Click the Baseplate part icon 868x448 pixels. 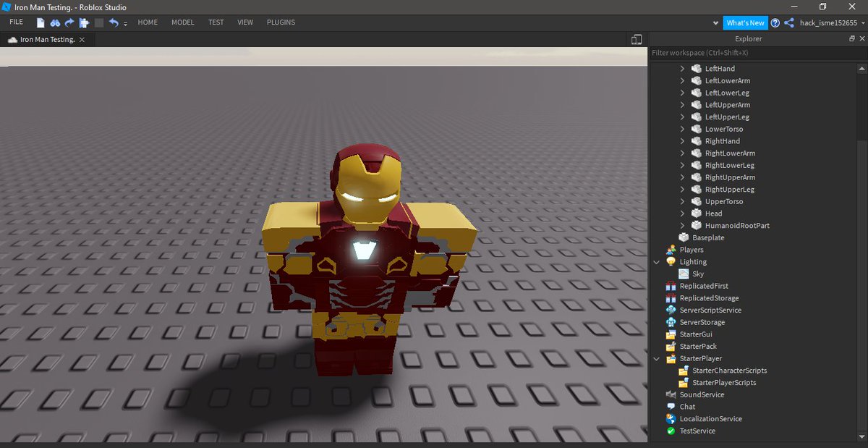point(684,237)
